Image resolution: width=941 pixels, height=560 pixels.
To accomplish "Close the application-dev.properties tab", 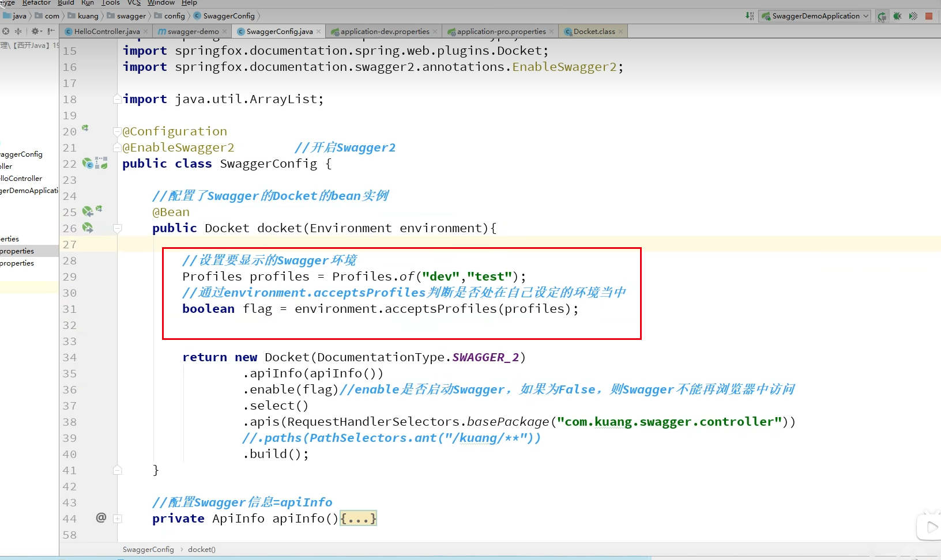I will click(435, 32).
